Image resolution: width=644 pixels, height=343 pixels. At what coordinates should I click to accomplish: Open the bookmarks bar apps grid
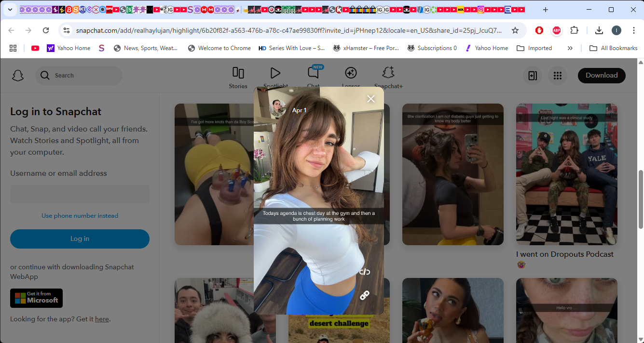tap(13, 48)
